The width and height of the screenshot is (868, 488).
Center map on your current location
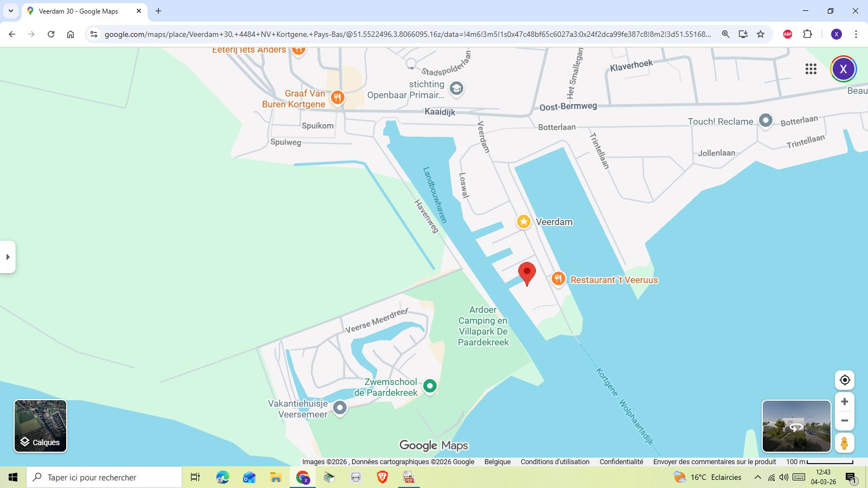point(844,380)
